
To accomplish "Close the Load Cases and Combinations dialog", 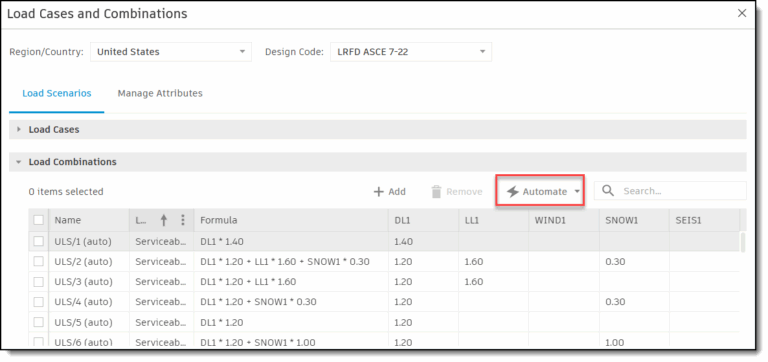I will pos(742,13).
